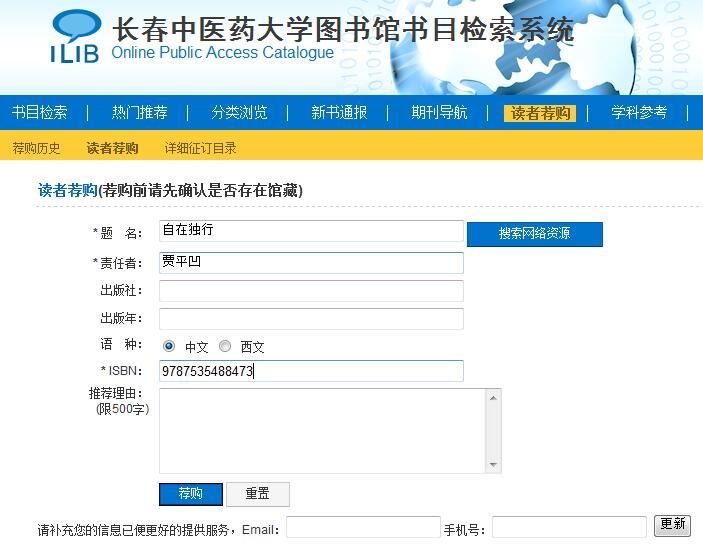Click the Email input field
This screenshot has width=703, height=548.
pos(363,527)
